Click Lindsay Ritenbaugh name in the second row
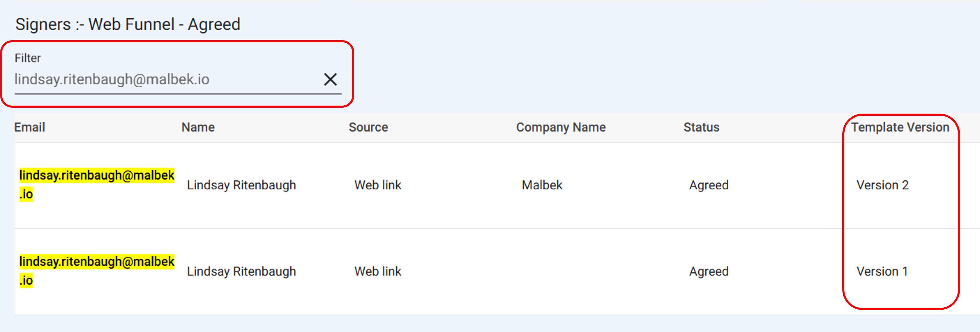The width and height of the screenshot is (980, 332). coord(241,271)
